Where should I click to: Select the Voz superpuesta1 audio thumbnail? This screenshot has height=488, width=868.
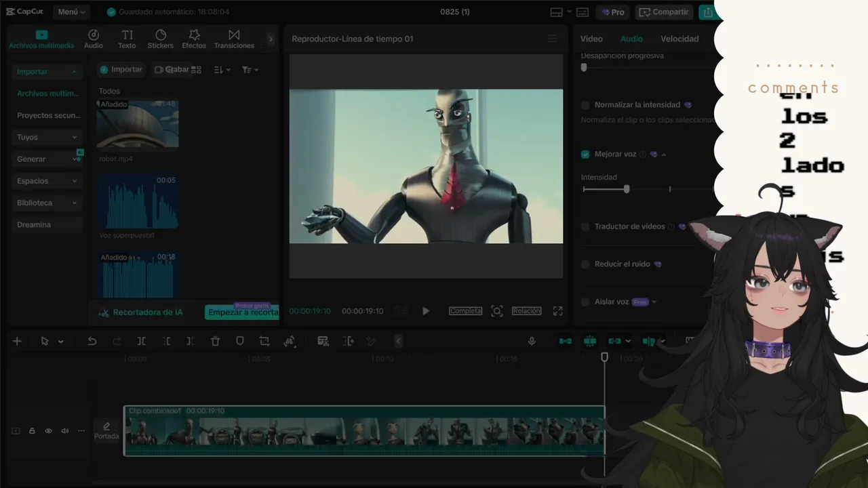click(x=138, y=201)
